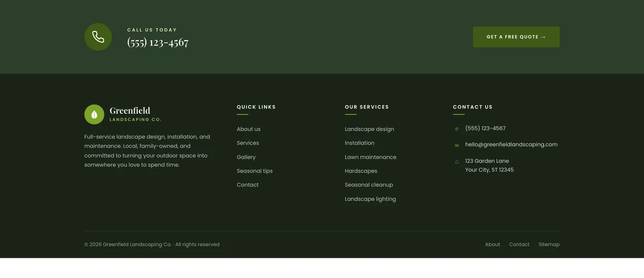The width and height of the screenshot is (644, 278).
Task: Click the Get a Free Quote button
Action: pos(516,37)
